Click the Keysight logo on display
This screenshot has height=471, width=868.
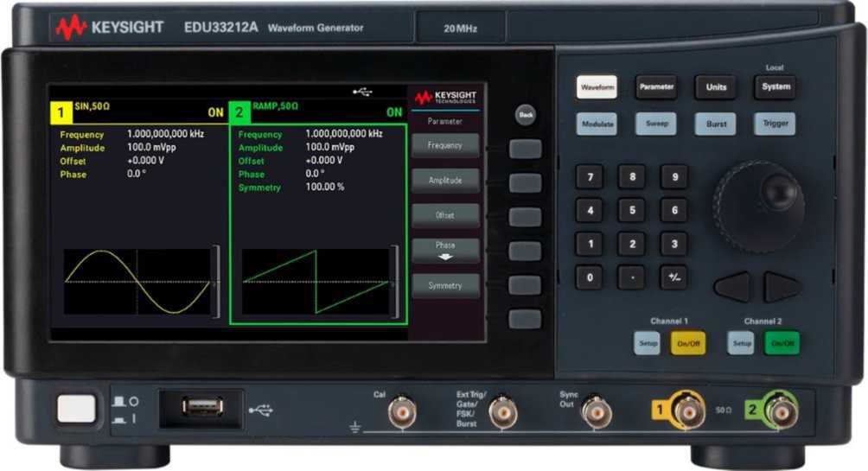445,98
